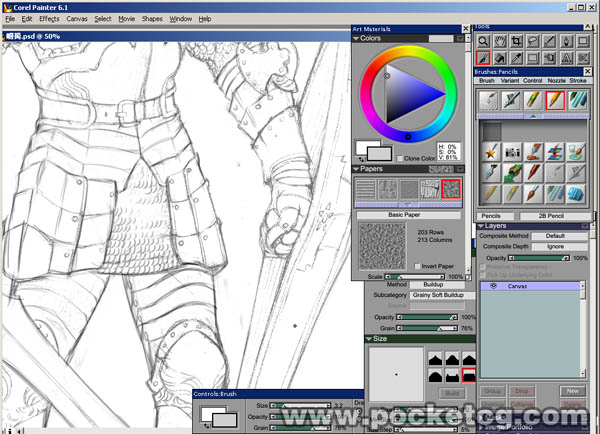Click the Basic Paper name button
Viewport: 600px width, 434px height.
(x=408, y=215)
